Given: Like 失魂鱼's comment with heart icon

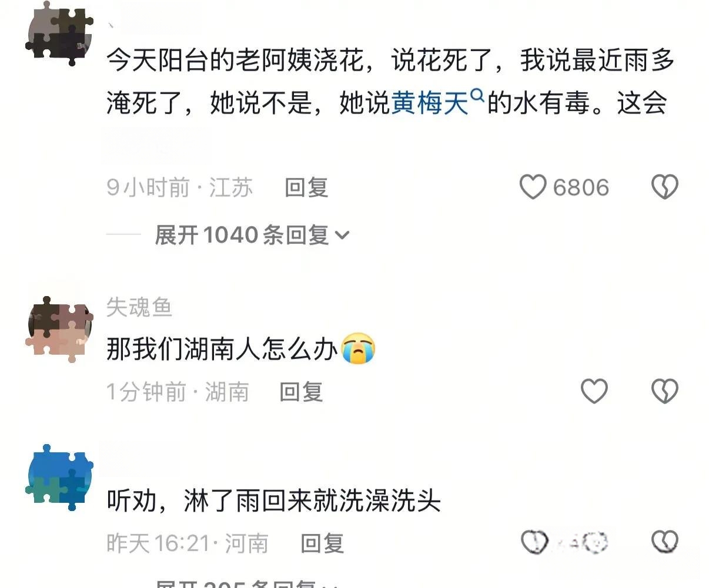Looking at the screenshot, I should 594,391.
